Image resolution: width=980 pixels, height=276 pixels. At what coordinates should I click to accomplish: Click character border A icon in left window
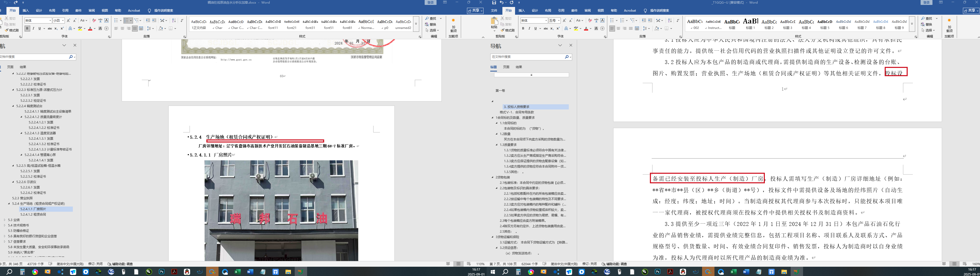coord(106,21)
